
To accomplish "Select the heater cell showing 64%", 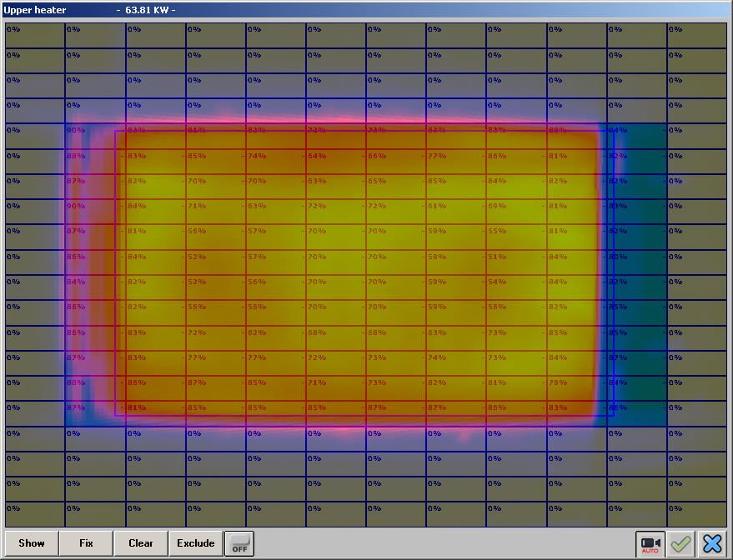I will coord(336,162).
